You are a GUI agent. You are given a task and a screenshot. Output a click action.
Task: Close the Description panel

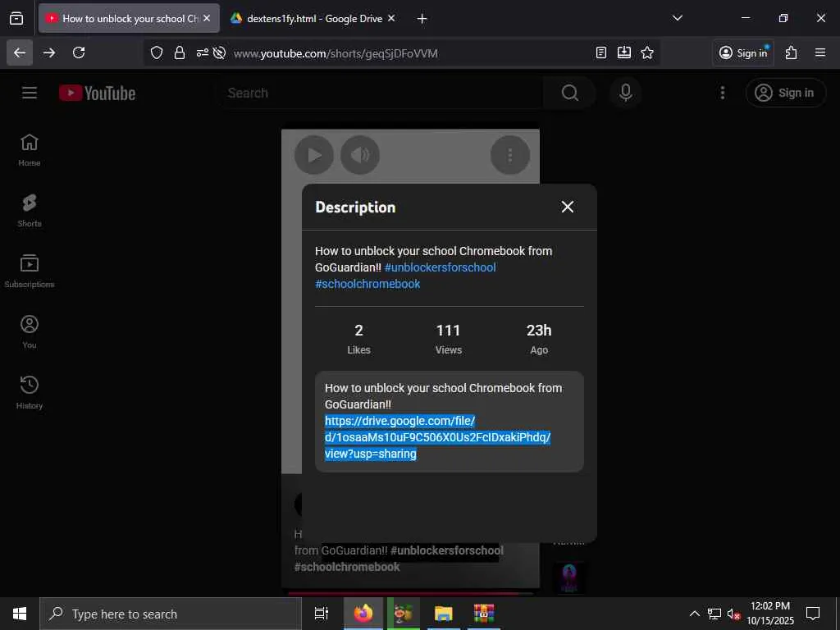(568, 207)
